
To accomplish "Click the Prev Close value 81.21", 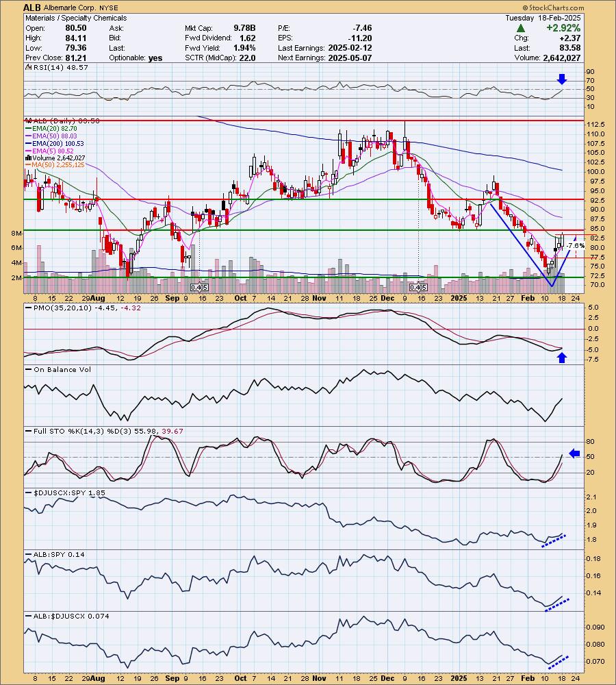I will click(x=75, y=58).
